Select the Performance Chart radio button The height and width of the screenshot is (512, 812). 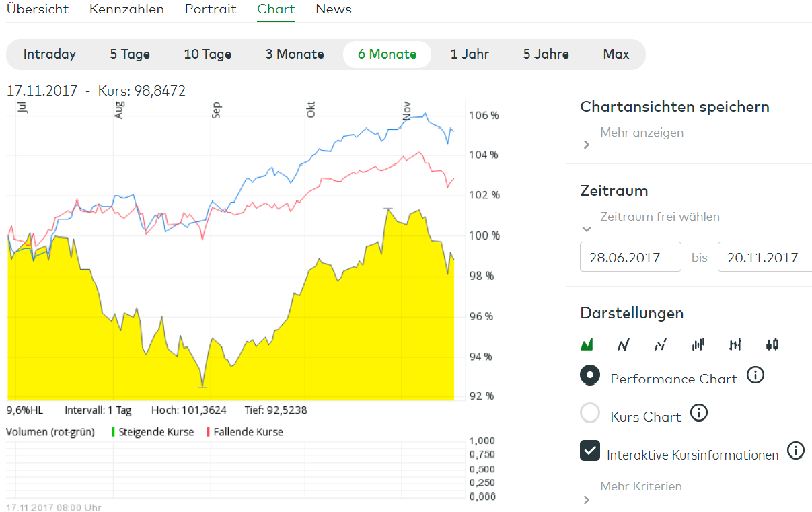[590, 375]
